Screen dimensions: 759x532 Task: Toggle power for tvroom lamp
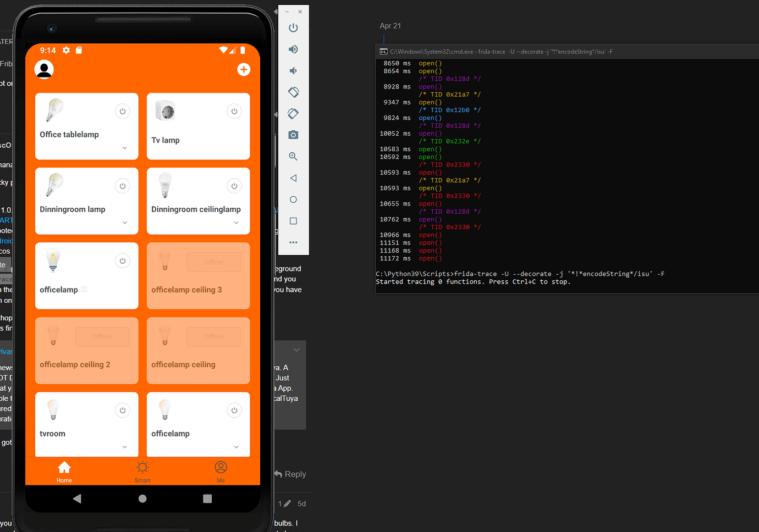123,410
